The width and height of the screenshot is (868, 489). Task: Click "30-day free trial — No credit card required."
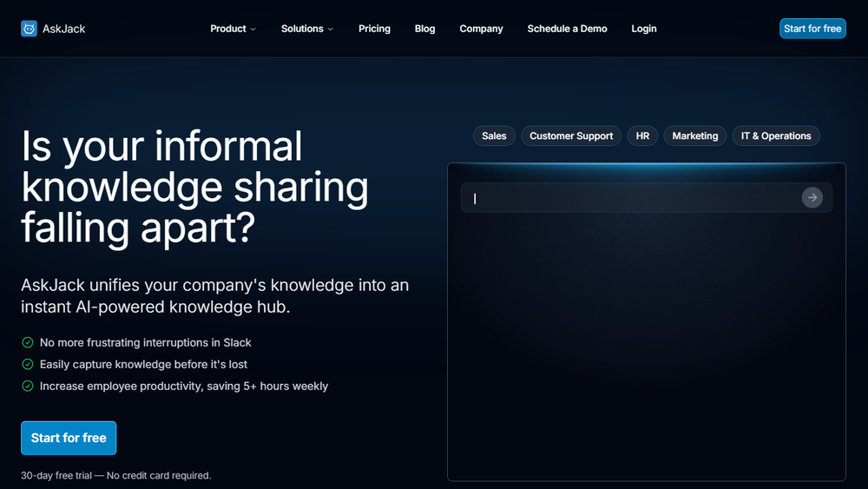(x=116, y=475)
